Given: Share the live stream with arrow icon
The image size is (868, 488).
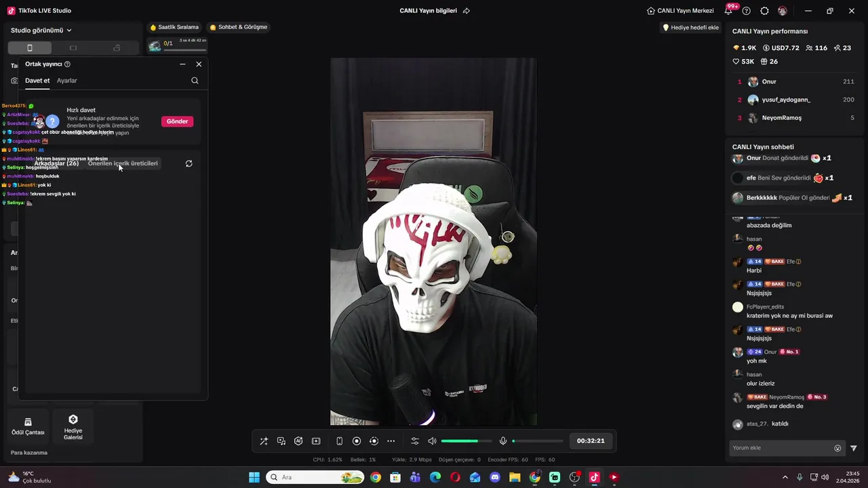Looking at the screenshot, I should point(467,11).
